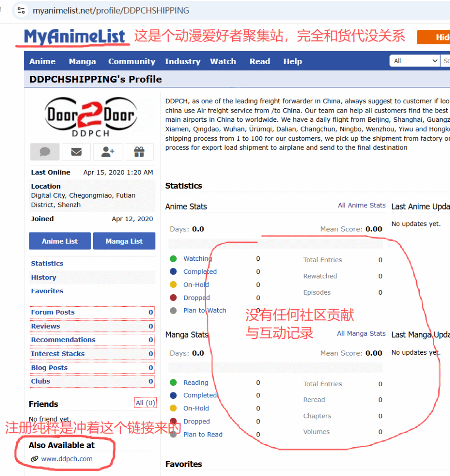Click the MyAnimeList logo
Image resolution: width=450 pixels, height=476 pixels.
coord(74,36)
